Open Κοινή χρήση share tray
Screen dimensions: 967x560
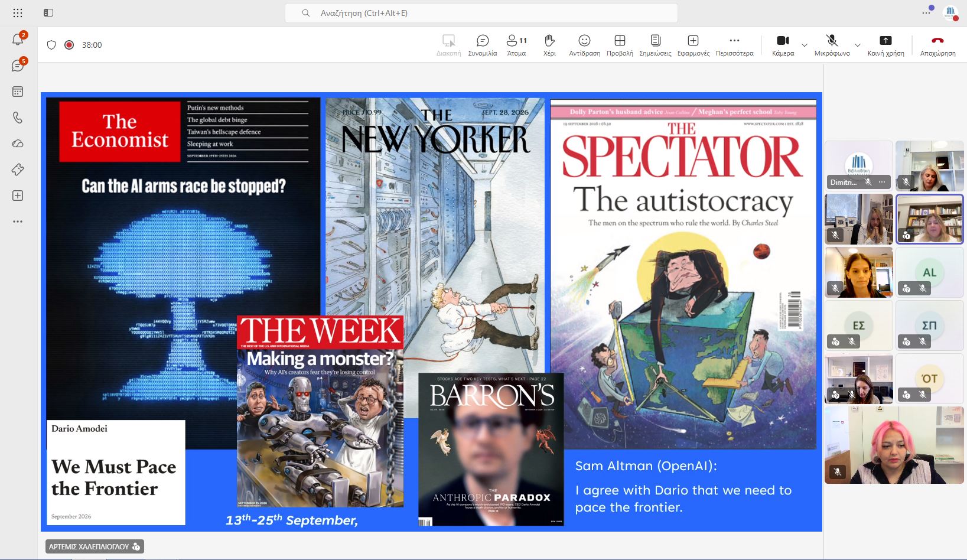tap(885, 45)
